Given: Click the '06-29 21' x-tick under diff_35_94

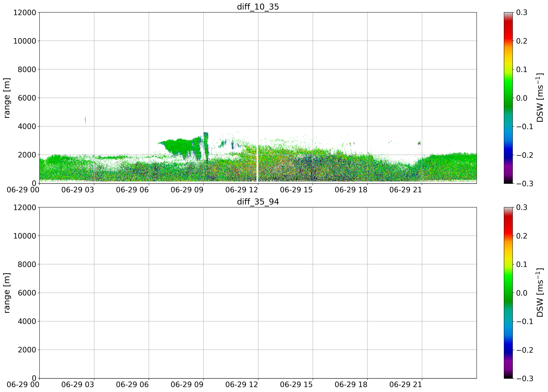Looking at the screenshot, I should click(405, 385).
